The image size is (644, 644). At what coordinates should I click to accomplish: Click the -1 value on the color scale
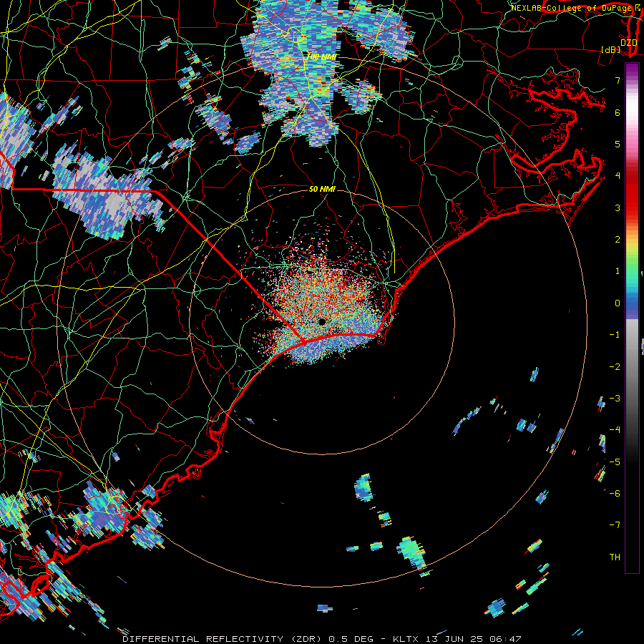(615, 335)
